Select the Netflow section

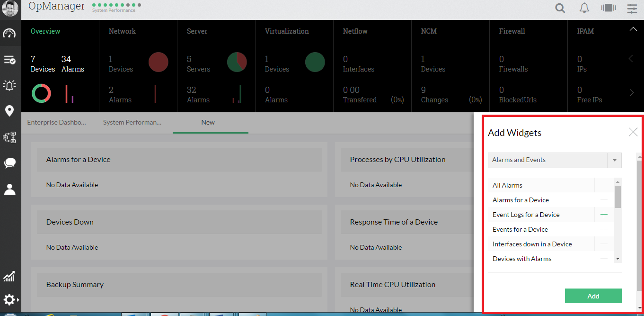(355, 31)
